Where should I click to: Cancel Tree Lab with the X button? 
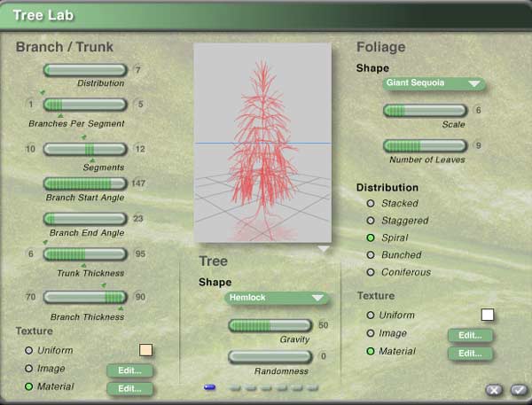(x=494, y=390)
